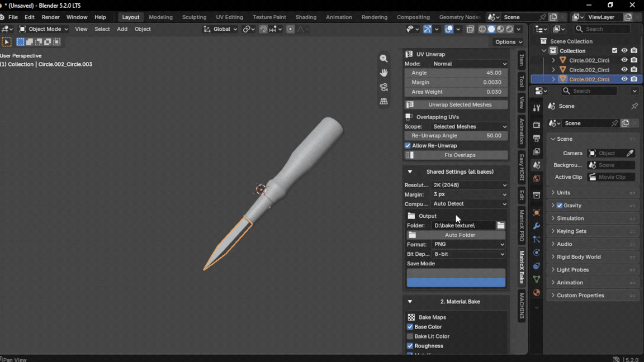The image size is (644, 362).
Task: Click Unwrap Selected Meshes button
Action: point(456,104)
